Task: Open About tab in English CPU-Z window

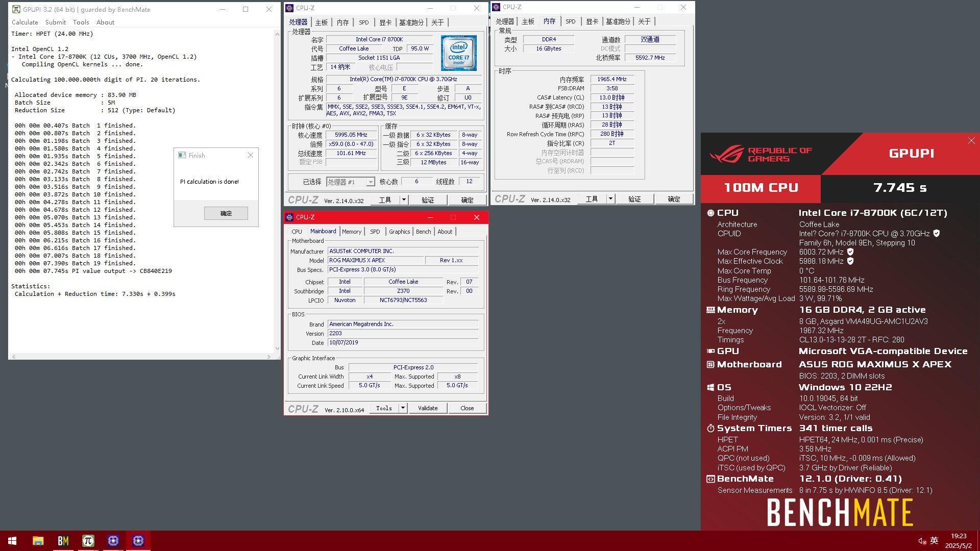Action: coord(445,232)
